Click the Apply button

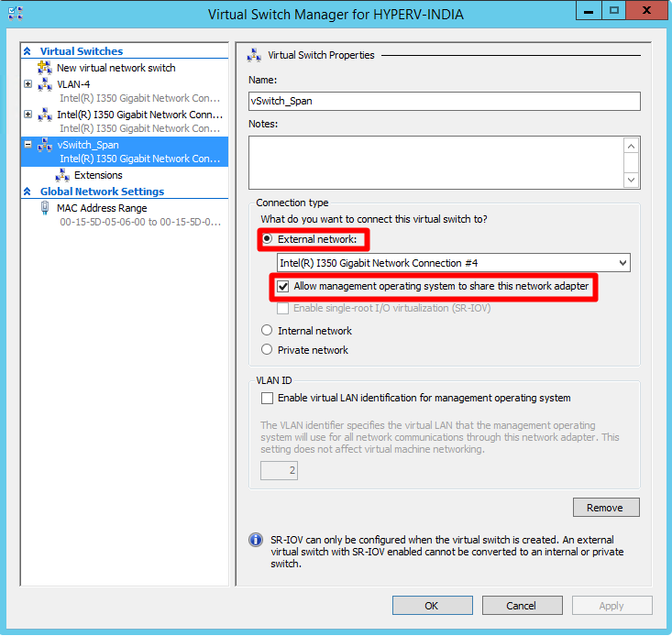point(612,605)
